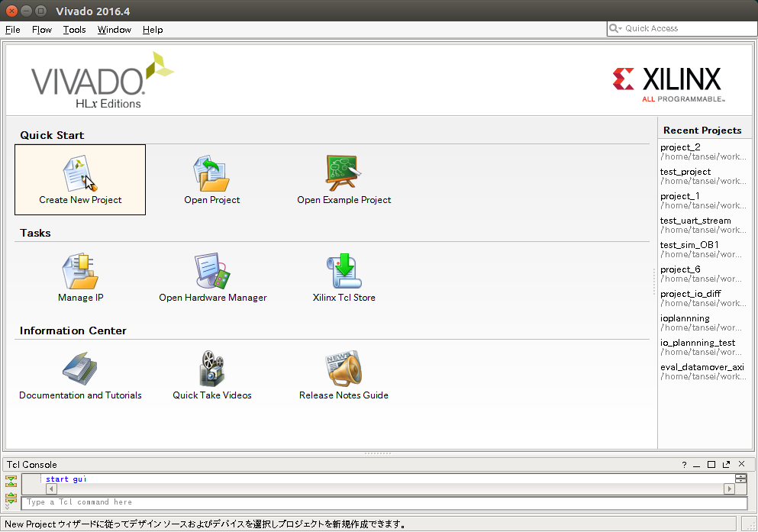Open Example Project chalkboard icon
The image size is (758, 532).
click(344, 173)
